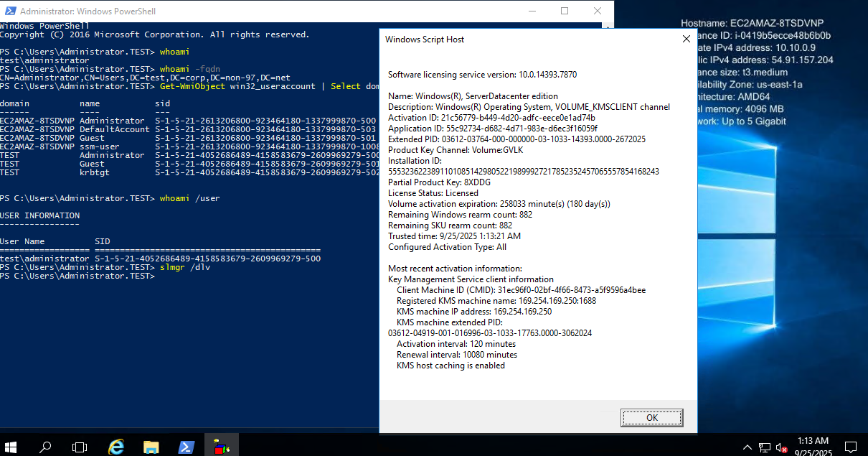Click 'USER INFORMATION' heading in PowerShell
This screenshot has width=868, height=456.
click(40, 215)
